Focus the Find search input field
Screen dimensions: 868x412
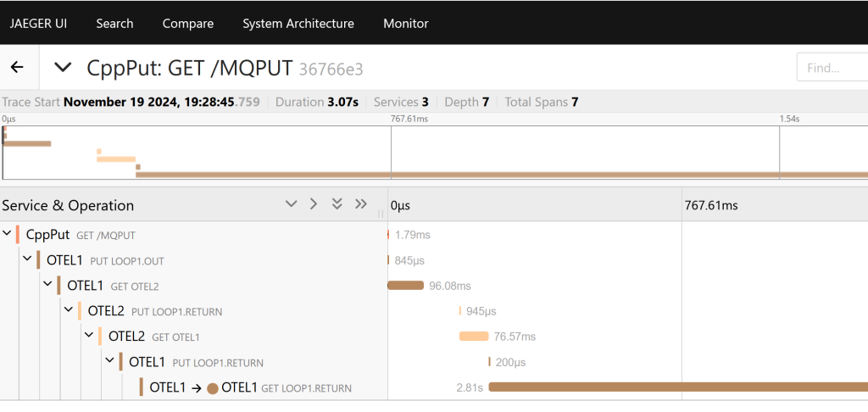point(831,68)
